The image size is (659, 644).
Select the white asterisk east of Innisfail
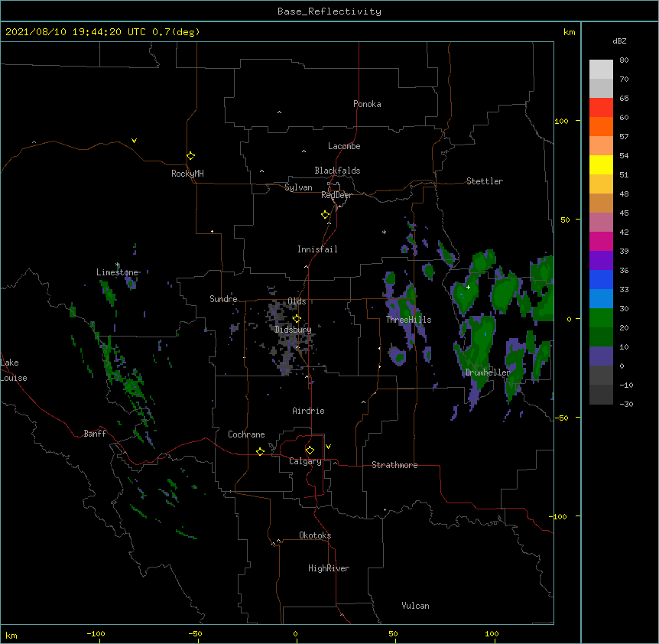point(384,232)
